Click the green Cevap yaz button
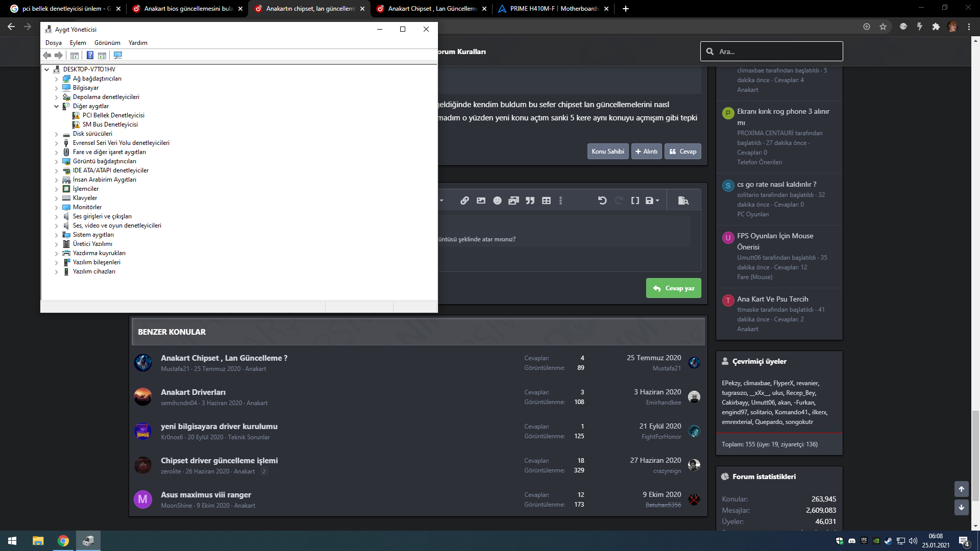Image resolution: width=980 pixels, height=551 pixels. click(673, 288)
